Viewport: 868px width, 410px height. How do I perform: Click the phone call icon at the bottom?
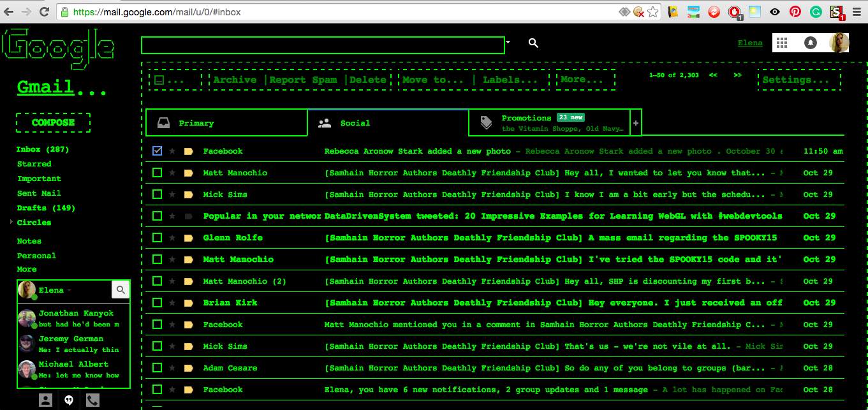(92, 400)
